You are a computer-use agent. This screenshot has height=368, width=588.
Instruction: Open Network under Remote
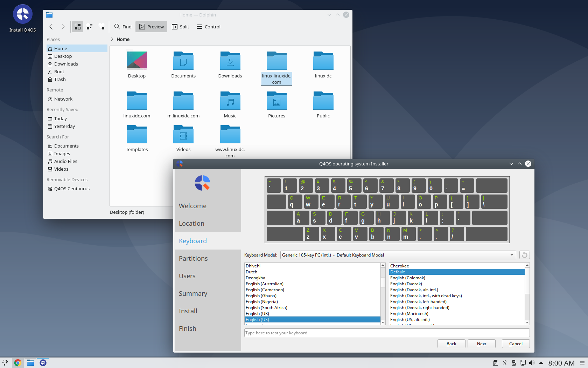pyautogui.click(x=77, y=99)
